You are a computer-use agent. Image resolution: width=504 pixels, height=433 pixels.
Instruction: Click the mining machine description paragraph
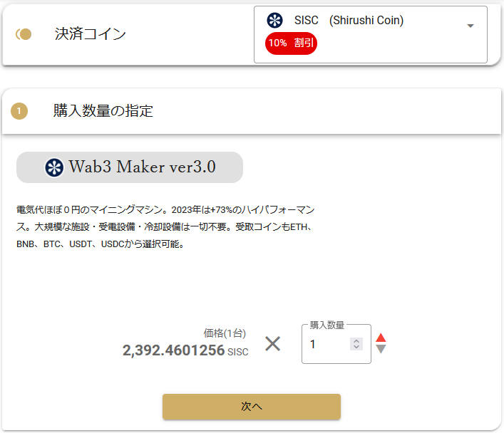pos(165,226)
